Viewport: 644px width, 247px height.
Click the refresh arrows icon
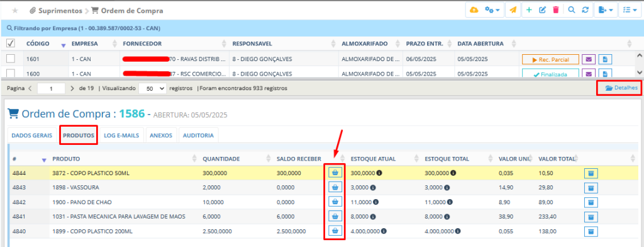click(586, 10)
